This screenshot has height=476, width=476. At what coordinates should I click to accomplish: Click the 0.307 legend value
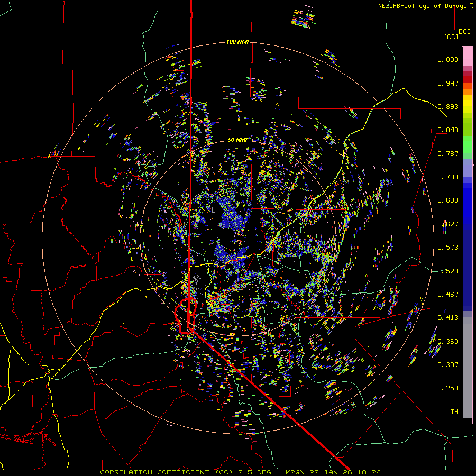(448, 365)
